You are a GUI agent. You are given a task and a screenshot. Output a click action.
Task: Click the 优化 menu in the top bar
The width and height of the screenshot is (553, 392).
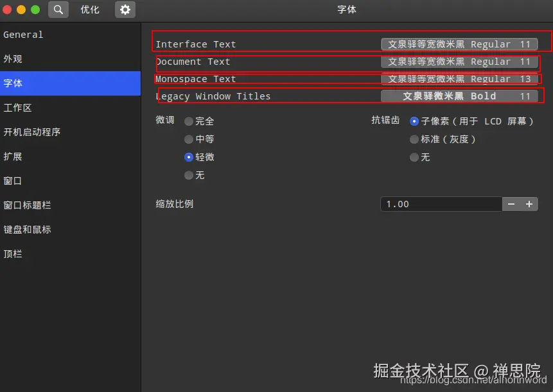[x=89, y=10]
